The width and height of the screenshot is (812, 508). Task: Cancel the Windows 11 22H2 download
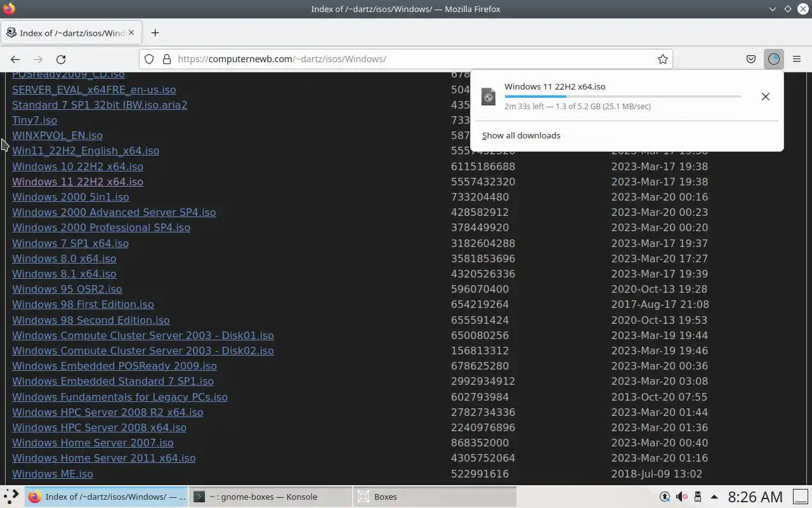coord(765,97)
